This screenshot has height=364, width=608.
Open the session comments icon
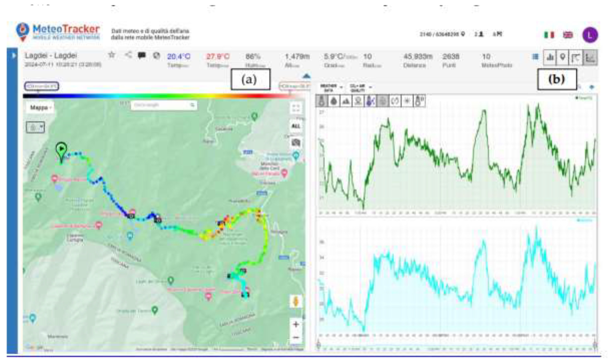(x=142, y=55)
